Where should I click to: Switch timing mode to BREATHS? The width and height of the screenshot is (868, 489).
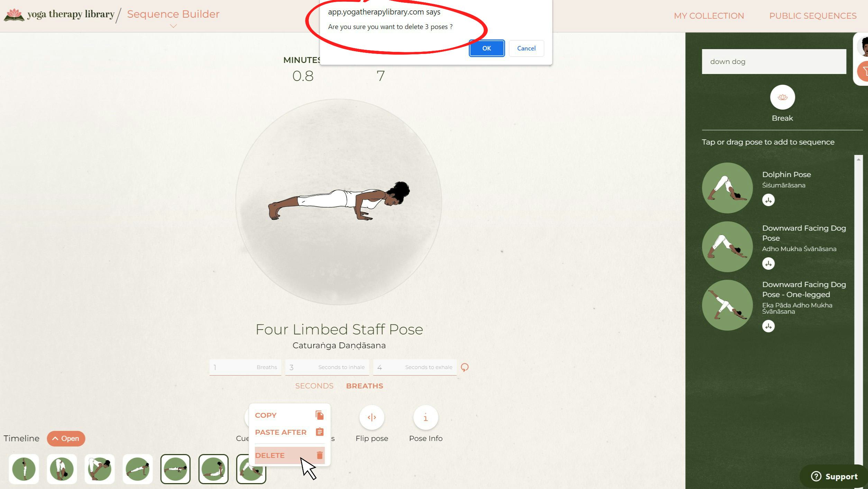click(x=364, y=386)
